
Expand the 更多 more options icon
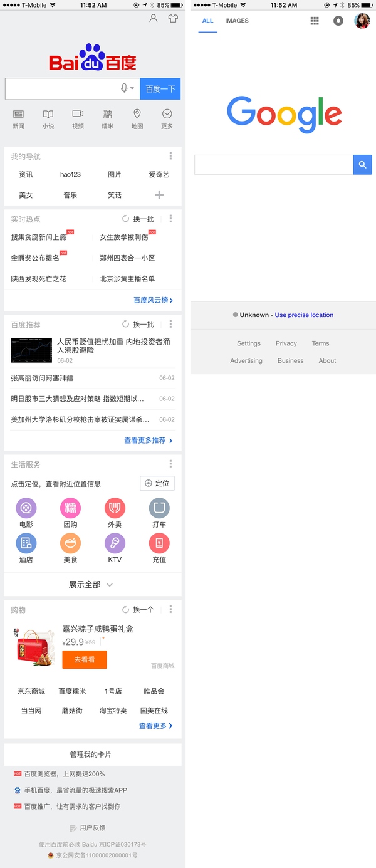click(x=167, y=118)
